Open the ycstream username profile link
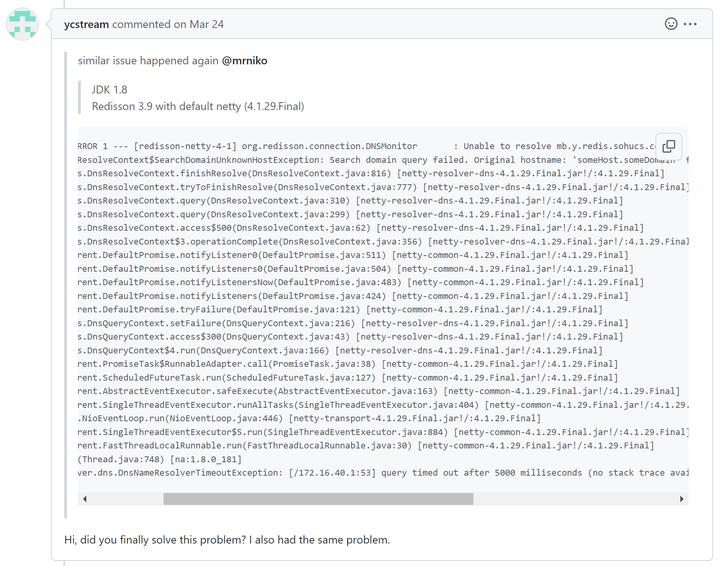This screenshot has height=566, width=728. (x=86, y=24)
